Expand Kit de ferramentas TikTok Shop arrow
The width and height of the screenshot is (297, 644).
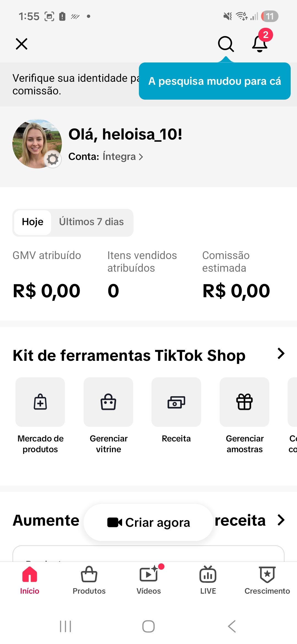tap(281, 354)
